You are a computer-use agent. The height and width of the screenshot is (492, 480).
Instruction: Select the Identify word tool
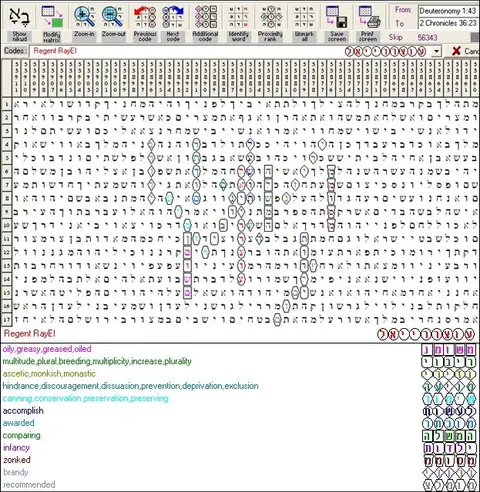coord(239,17)
